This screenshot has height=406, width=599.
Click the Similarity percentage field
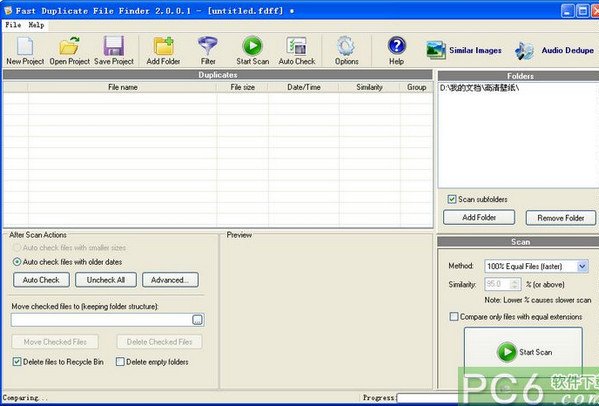498,284
